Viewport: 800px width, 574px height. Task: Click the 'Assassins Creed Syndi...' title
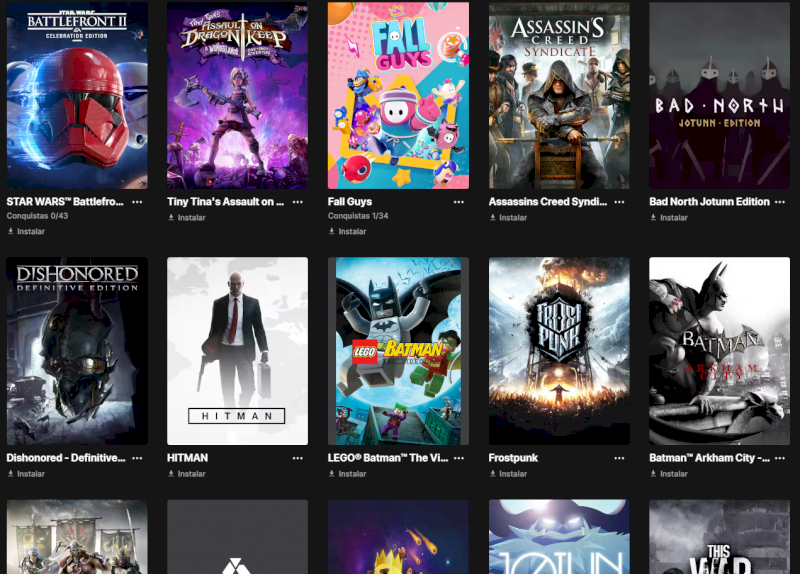[x=548, y=202]
